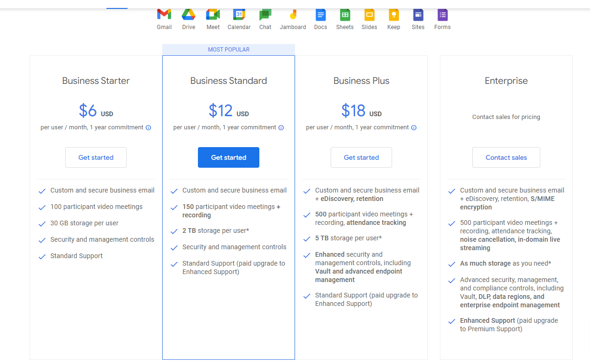
Task: Click Get started for Business Standard
Action: click(x=228, y=157)
